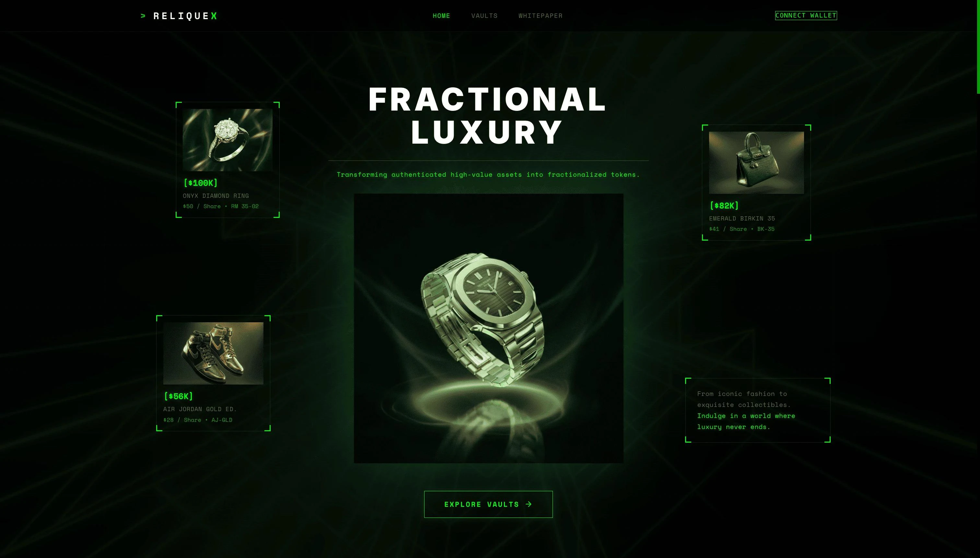Open the Onyx Diamond Ring title
Viewport: 980px width, 558px height.
click(x=216, y=196)
